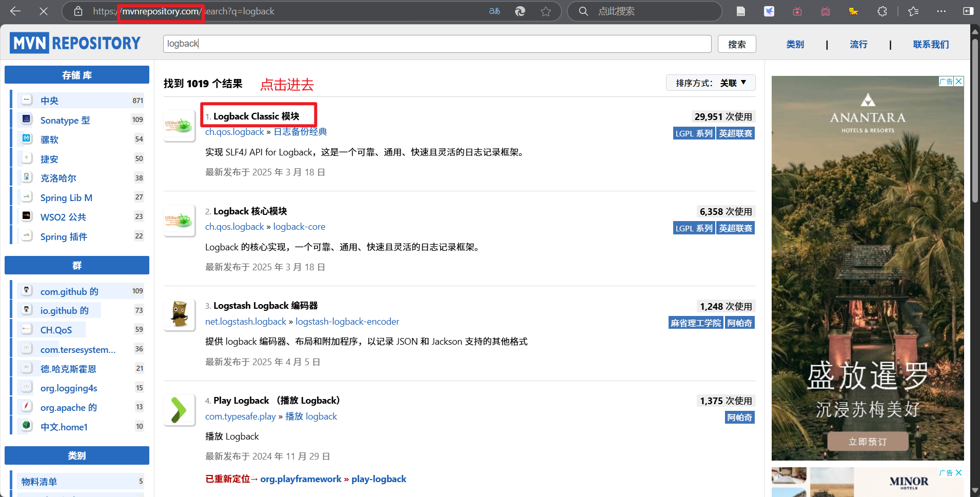Screen dimensions: 980x497
Task: Open the Play Logback result title
Action: 277,401
